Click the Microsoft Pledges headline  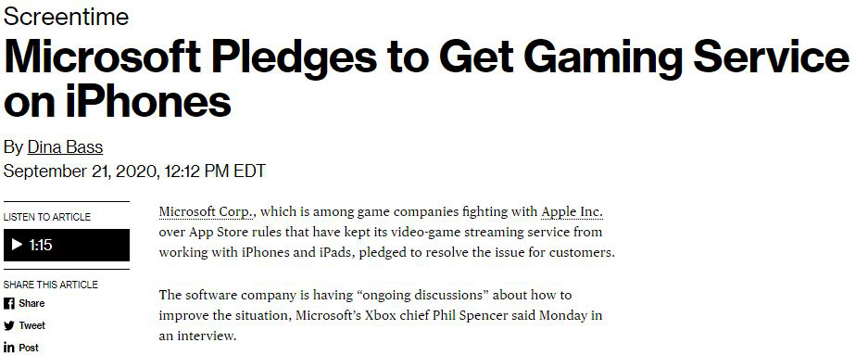(426, 79)
